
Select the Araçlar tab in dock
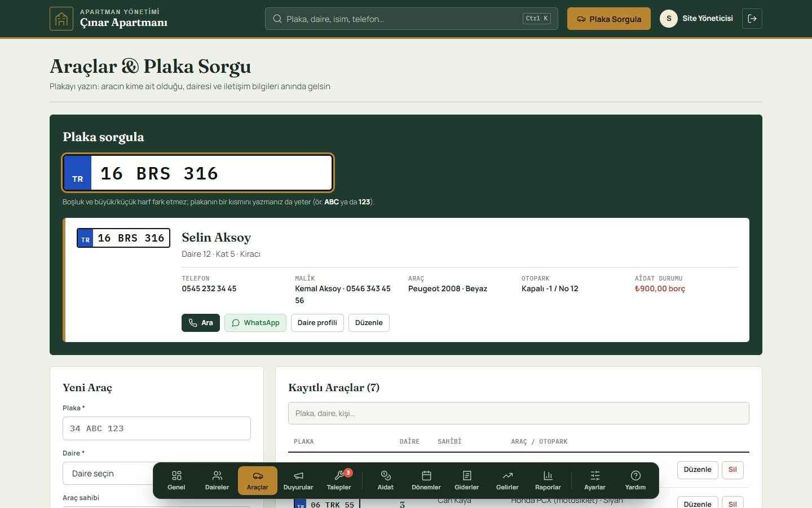point(258,480)
